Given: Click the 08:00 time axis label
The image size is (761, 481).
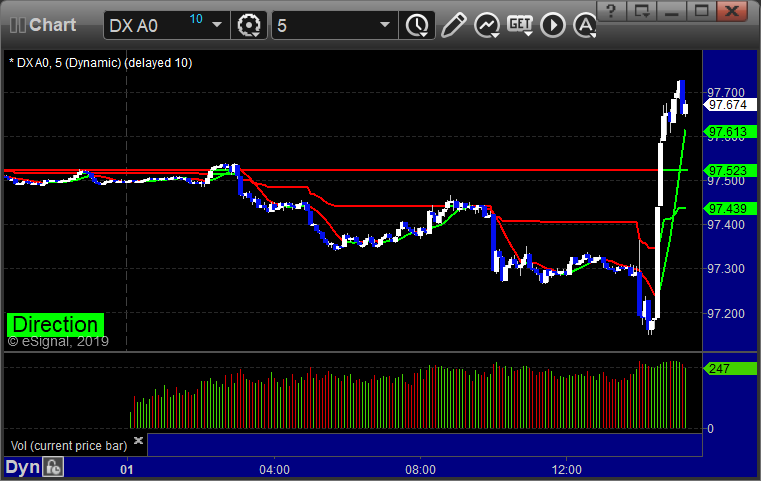Looking at the screenshot, I should (x=420, y=470).
